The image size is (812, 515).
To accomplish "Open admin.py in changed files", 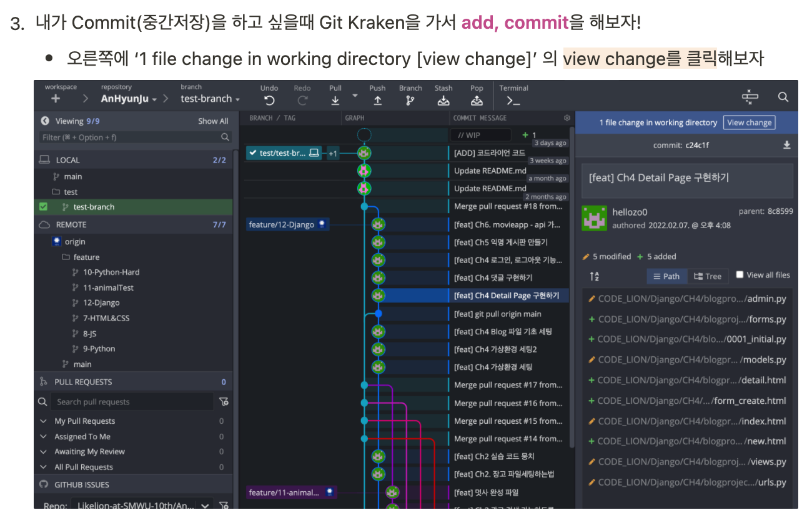I will [x=688, y=299].
